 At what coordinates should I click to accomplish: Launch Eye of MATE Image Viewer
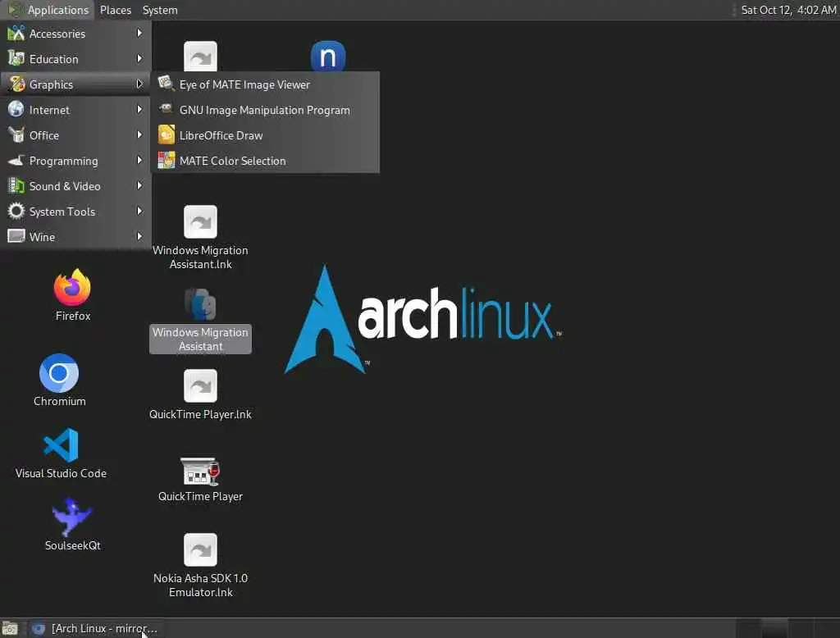(x=266, y=84)
